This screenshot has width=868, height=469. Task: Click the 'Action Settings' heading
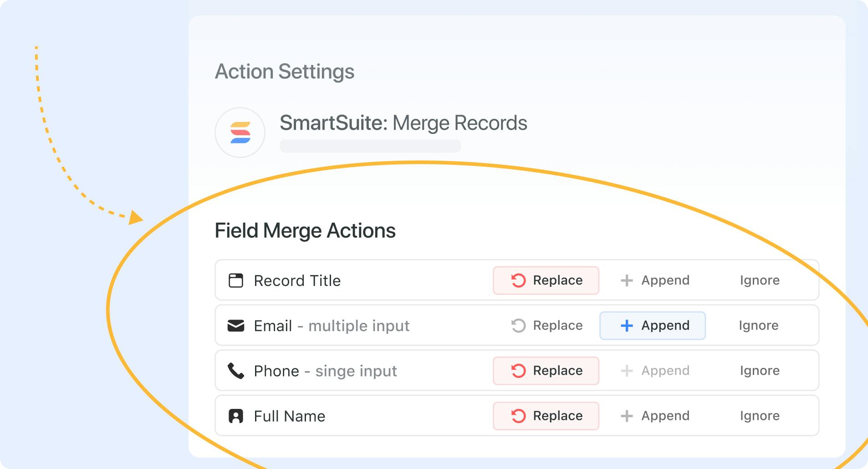pos(285,71)
